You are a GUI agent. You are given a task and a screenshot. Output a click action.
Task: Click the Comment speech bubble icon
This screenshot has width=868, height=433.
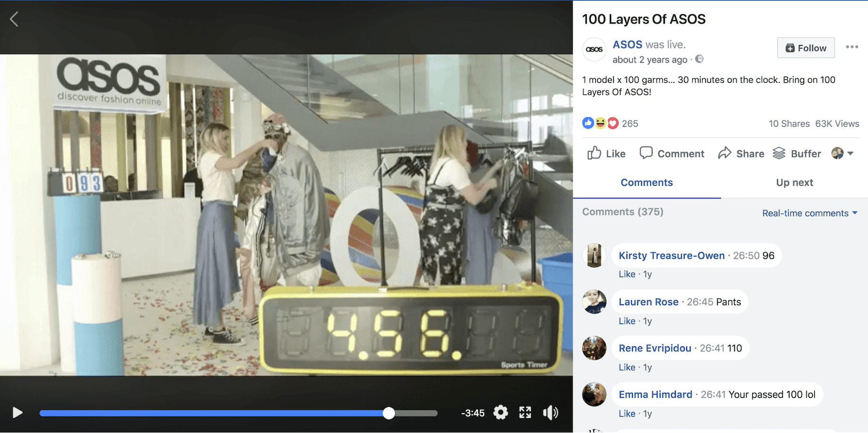(x=646, y=153)
